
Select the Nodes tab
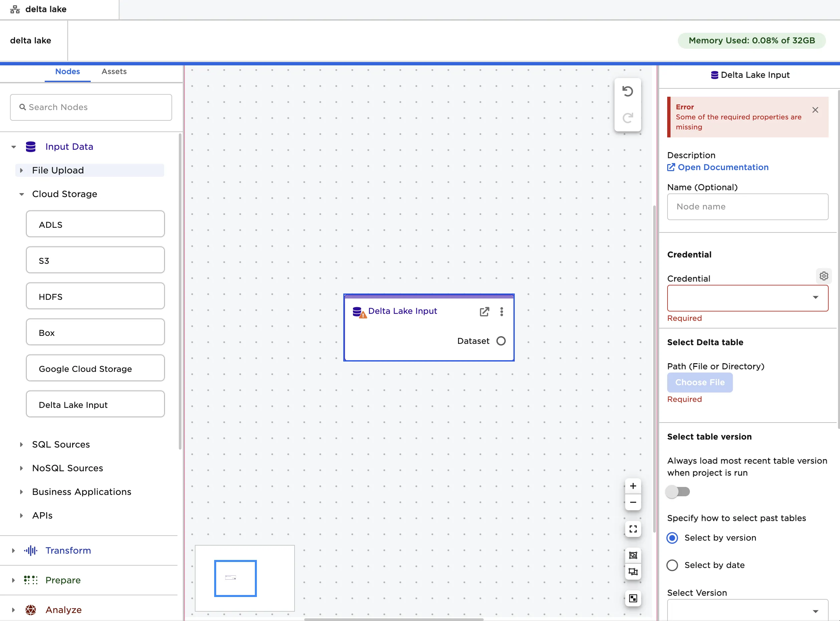coord(67,71)
